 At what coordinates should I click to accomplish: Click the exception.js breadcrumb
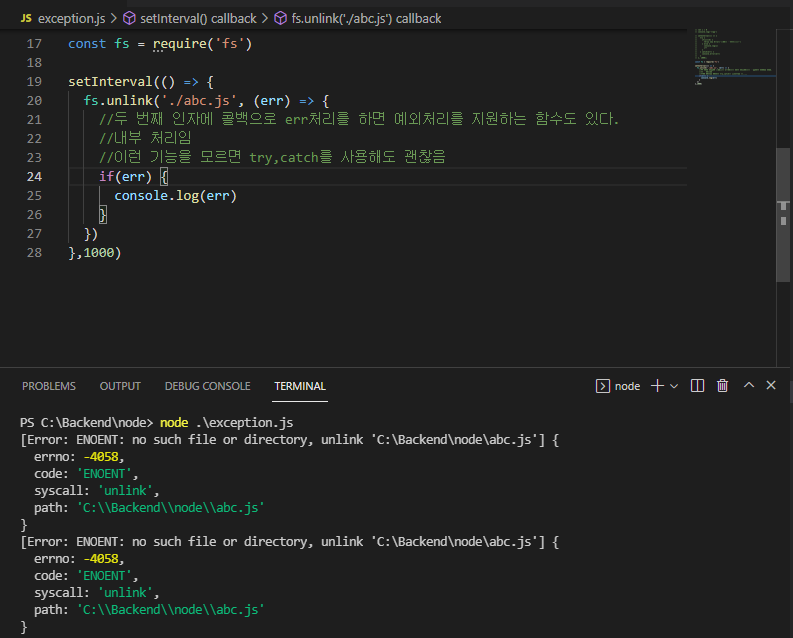tap(71, 19)
